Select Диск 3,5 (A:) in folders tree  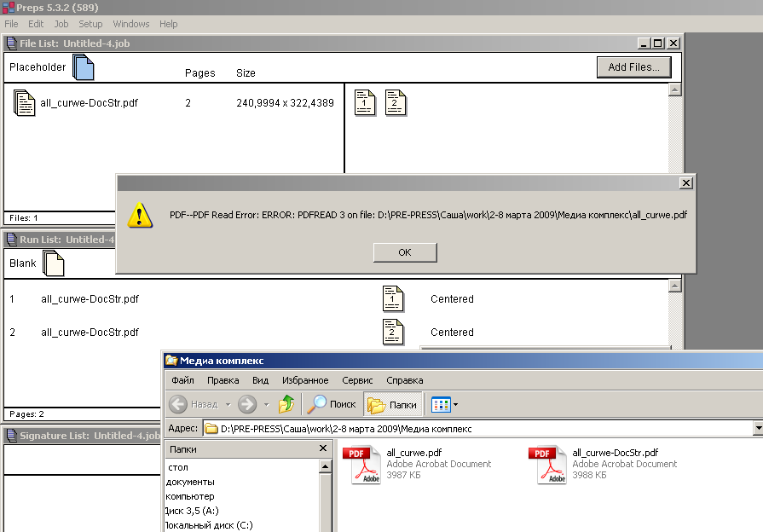click(x=192, y=511)
